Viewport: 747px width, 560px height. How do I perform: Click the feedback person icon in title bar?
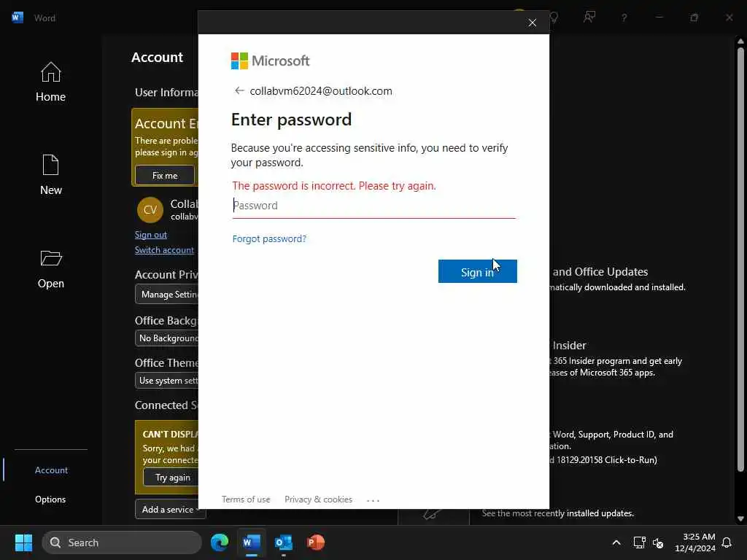point(589,17)
